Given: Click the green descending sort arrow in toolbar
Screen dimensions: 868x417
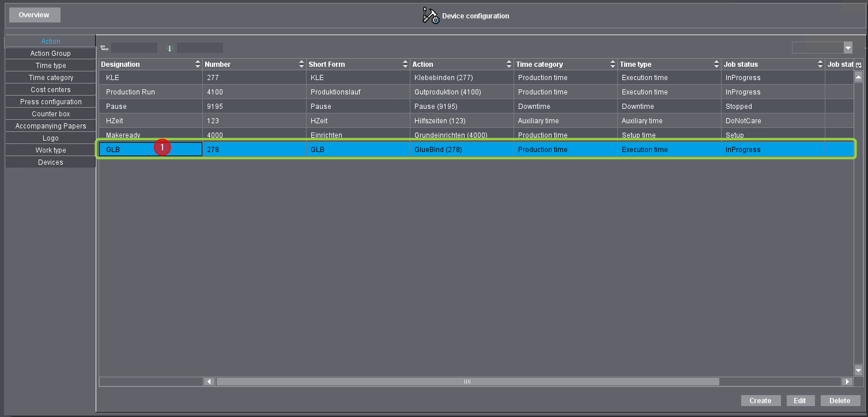Looking at the screenshot, I should click(x=169, y=48).
